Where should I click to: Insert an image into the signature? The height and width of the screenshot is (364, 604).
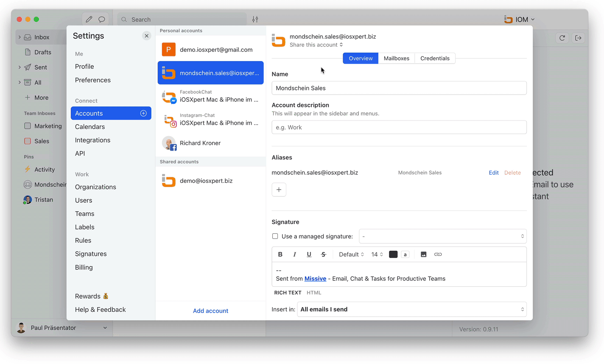point(423,255)
